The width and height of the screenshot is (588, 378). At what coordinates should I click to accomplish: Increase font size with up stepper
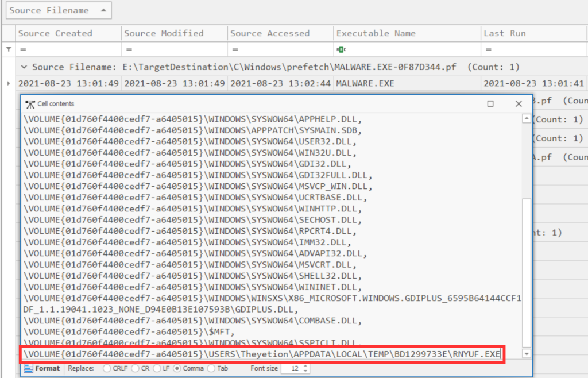point(305,366)
